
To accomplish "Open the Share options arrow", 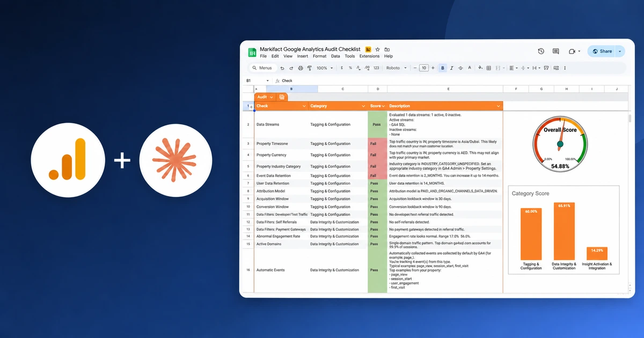I will (620, 52).
